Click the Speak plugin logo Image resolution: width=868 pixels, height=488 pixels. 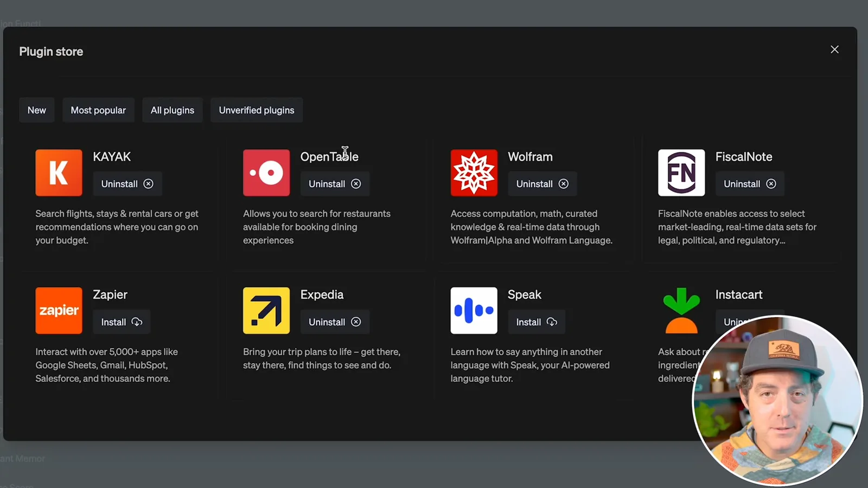(x=474, y=311)
